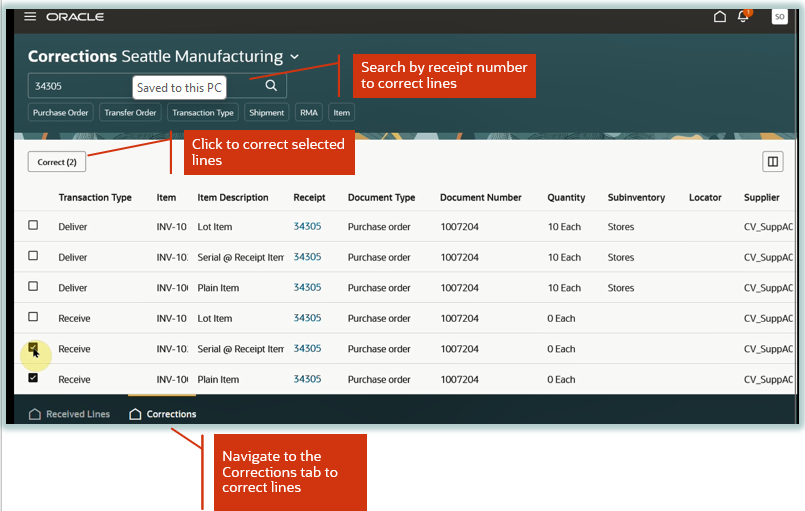
Task: Click the Document Number column header
Action: point(481,197)
